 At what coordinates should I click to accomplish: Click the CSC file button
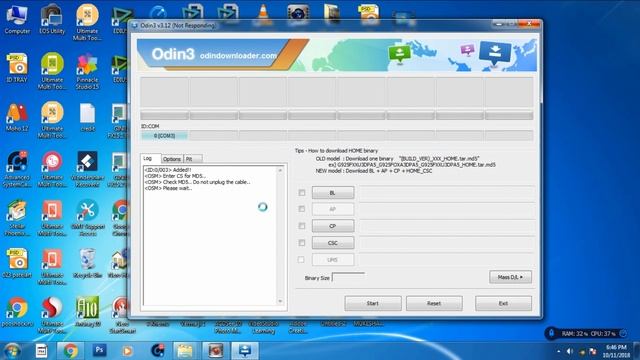[333, 243]
